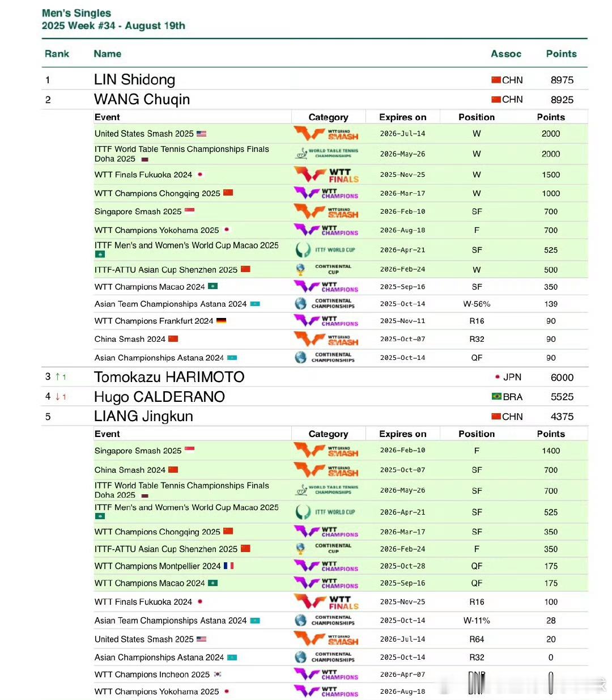Click Singapore flag next to Singapore Smash 2025, LIANG Jingkun

click(x=189, y=449)
